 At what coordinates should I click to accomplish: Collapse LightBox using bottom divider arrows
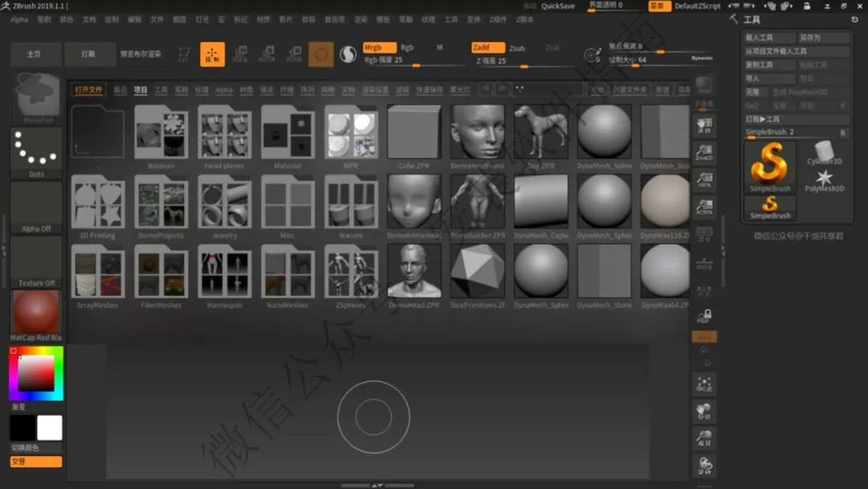[x=377, y=485]
